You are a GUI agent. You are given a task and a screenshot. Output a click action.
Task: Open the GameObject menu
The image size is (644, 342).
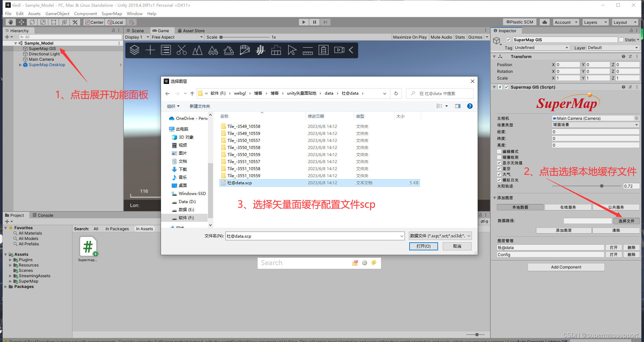point(57,13)
